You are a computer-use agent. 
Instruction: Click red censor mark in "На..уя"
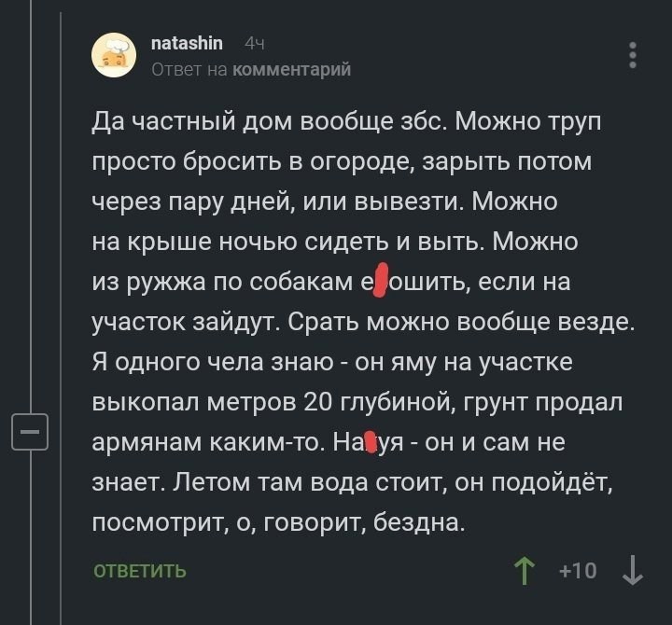371,441
